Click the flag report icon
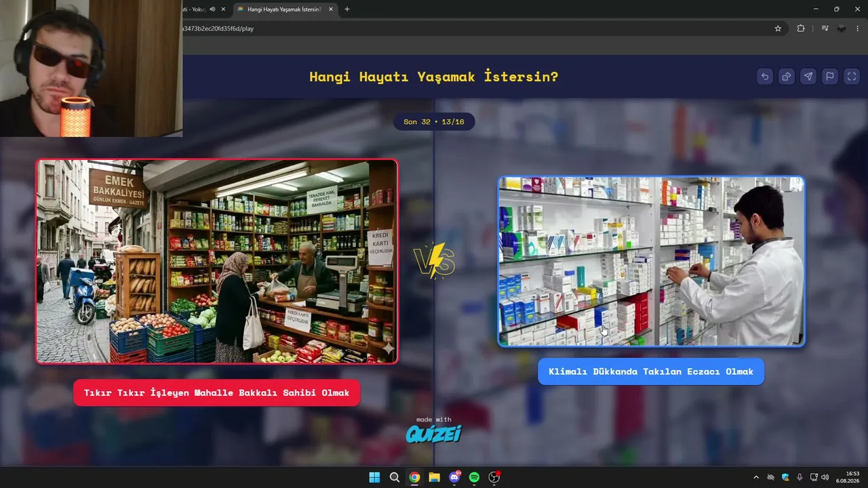This screenshot has width=868, height=488. coord(830,77)
